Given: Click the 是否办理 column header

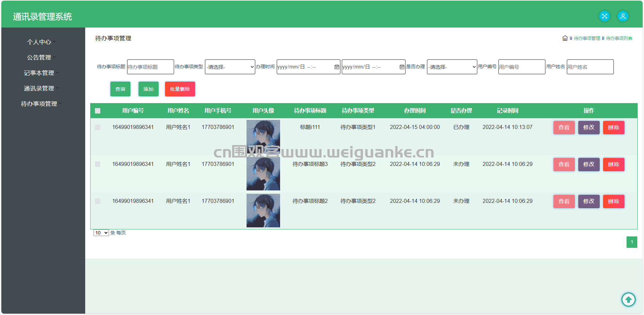Looking at the screenshot, I should pyautogui.click(x=461, y=111).
